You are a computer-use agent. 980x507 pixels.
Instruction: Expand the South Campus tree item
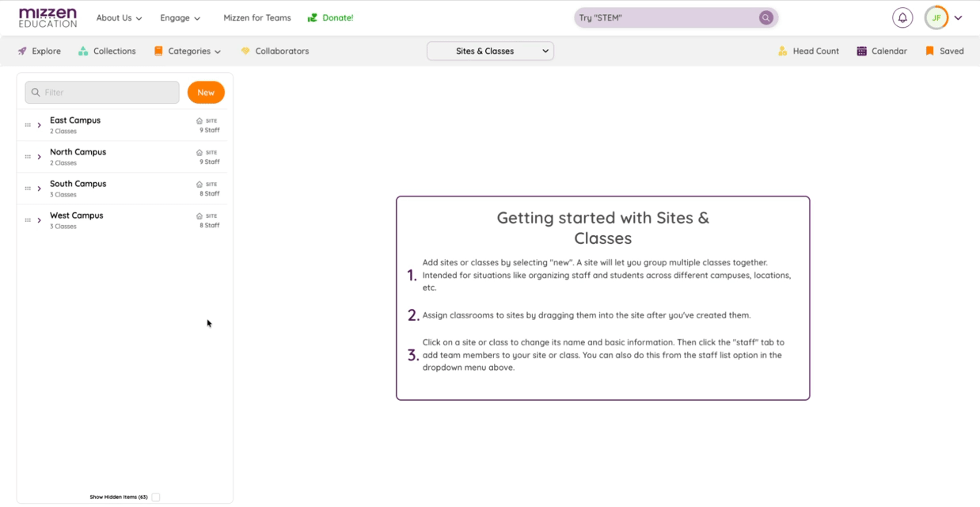click(39, 189)
